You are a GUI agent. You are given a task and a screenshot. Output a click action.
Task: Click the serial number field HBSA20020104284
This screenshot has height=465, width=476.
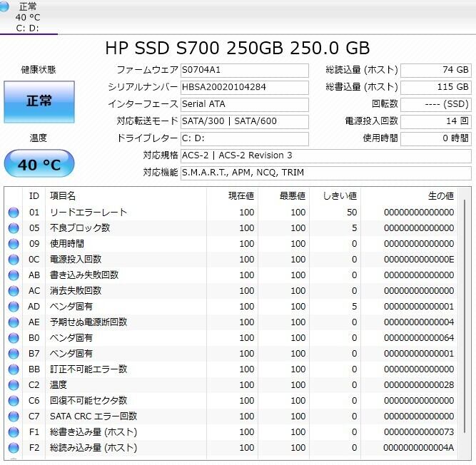(x=244, y=87)
